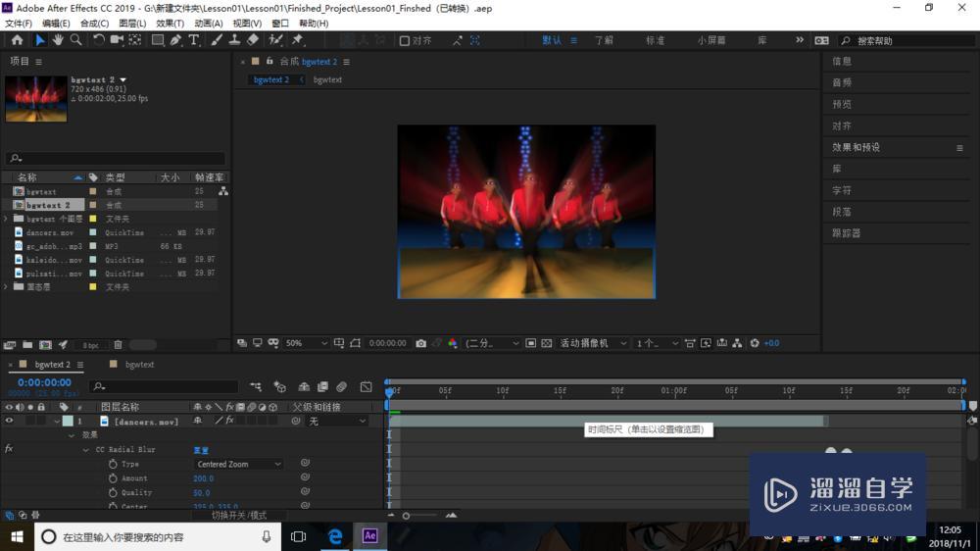
Task: Open Microsoft Edge from taskbar
Action: [335, 536]
